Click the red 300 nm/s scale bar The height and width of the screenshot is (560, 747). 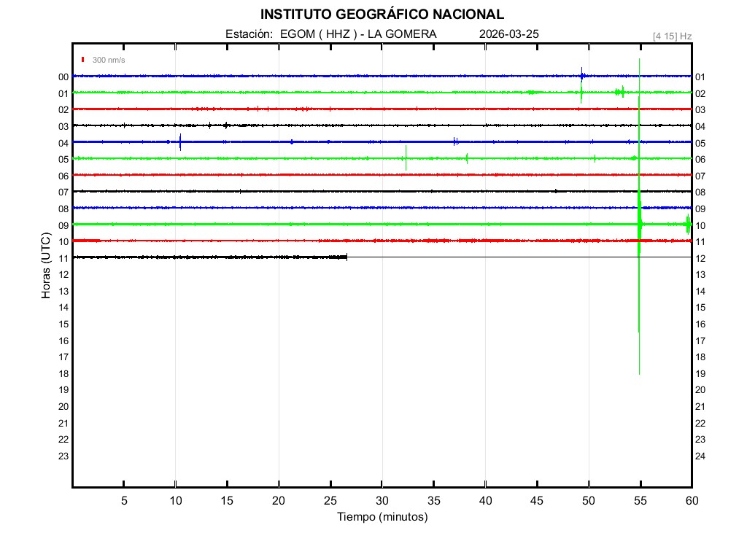tap(83, 60)
